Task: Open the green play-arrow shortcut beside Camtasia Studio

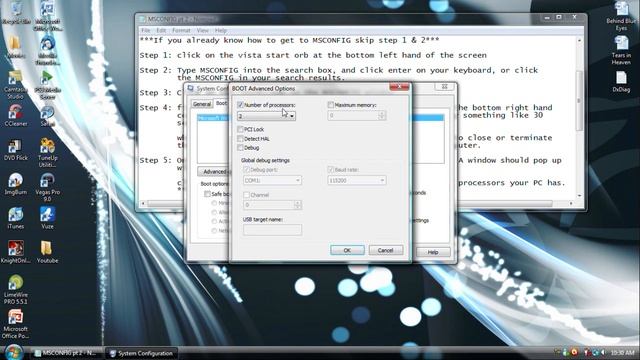Action: click(x=47, y=85)
